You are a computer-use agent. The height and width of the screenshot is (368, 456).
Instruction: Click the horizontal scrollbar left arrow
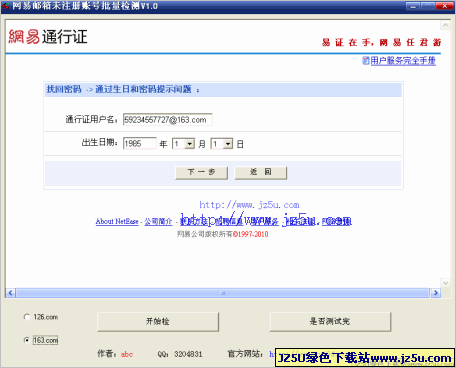pos(10,293)
